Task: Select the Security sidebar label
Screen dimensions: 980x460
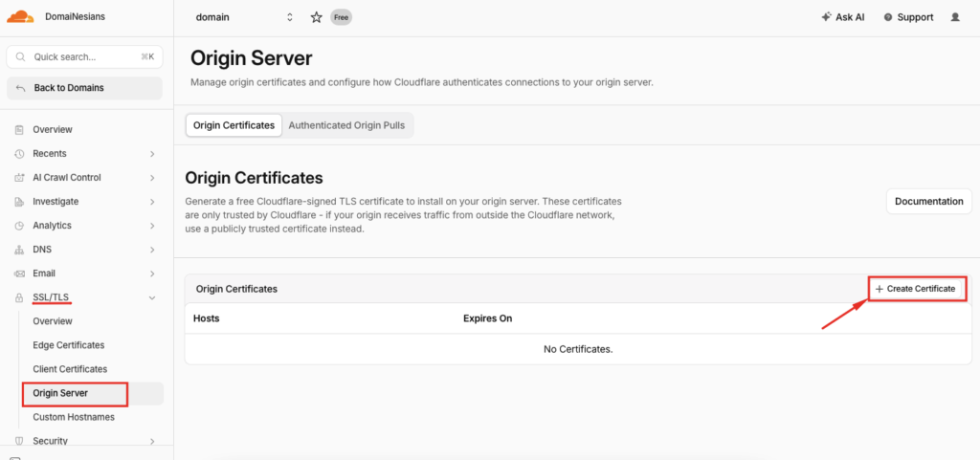Action: click(50, 441)
